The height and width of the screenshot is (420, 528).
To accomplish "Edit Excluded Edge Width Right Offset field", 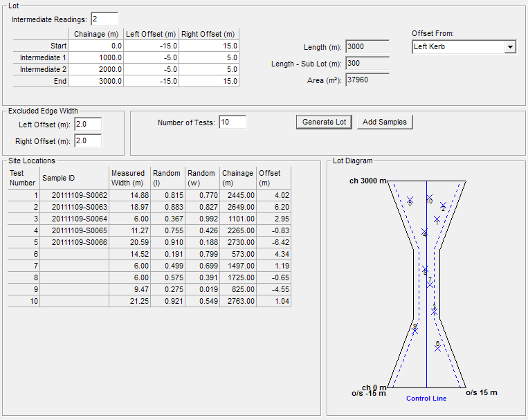I will [x=88, y=140].
